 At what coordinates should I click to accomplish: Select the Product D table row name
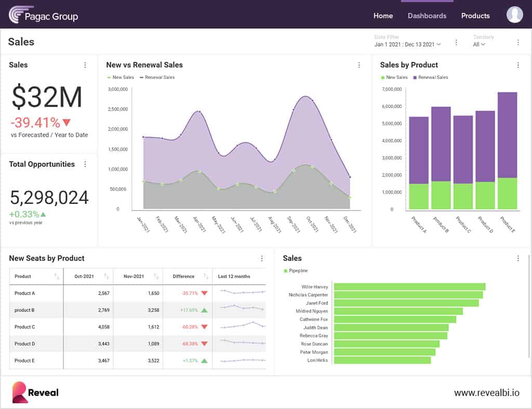(x=25, y=344)
